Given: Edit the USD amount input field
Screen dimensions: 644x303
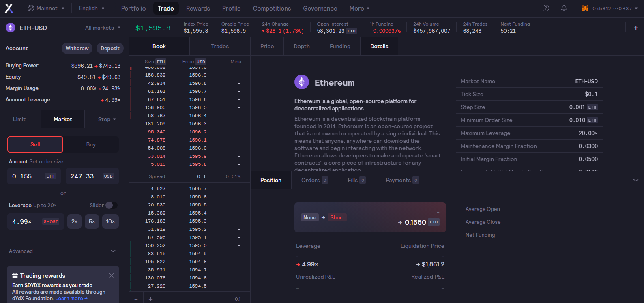Looking at the screenshot, I should pyautogui.click(x=92, y=176).
